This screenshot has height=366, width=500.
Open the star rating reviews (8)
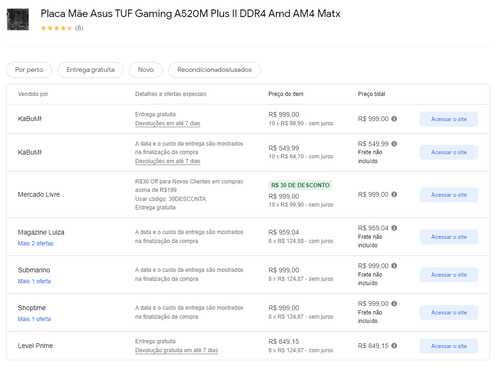(x=62, y=28)
